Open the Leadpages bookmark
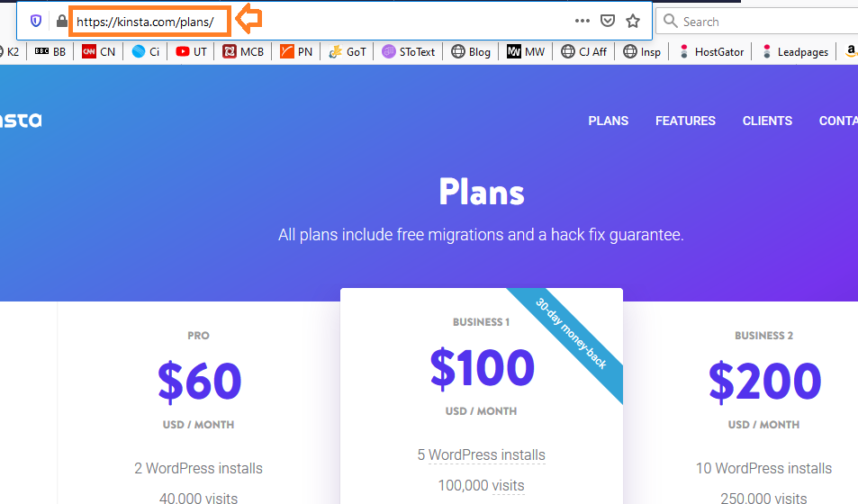858x504 pixels. click(794, 51)
